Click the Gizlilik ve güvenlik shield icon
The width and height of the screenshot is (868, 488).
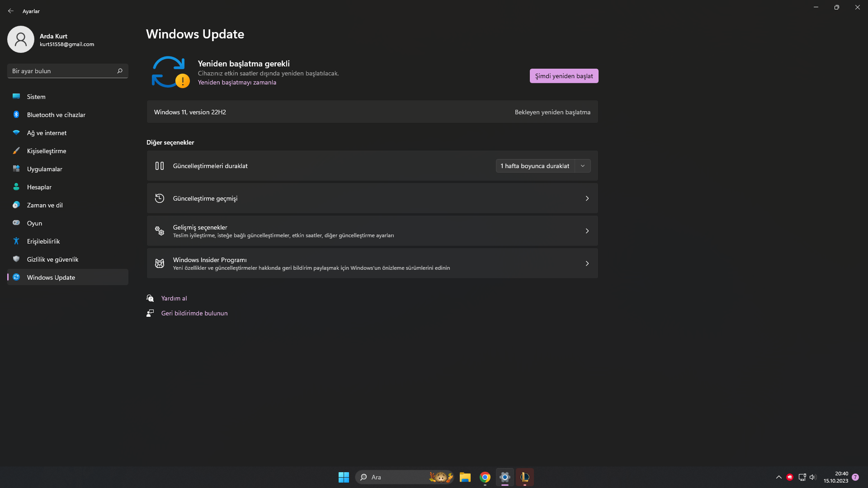click(x=16, y=259)
